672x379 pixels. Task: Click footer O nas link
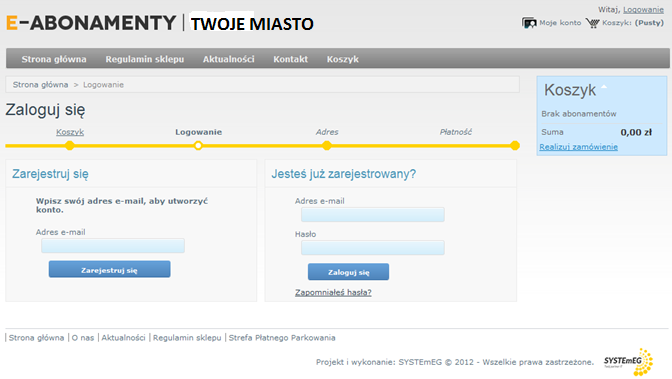(83, 338)
